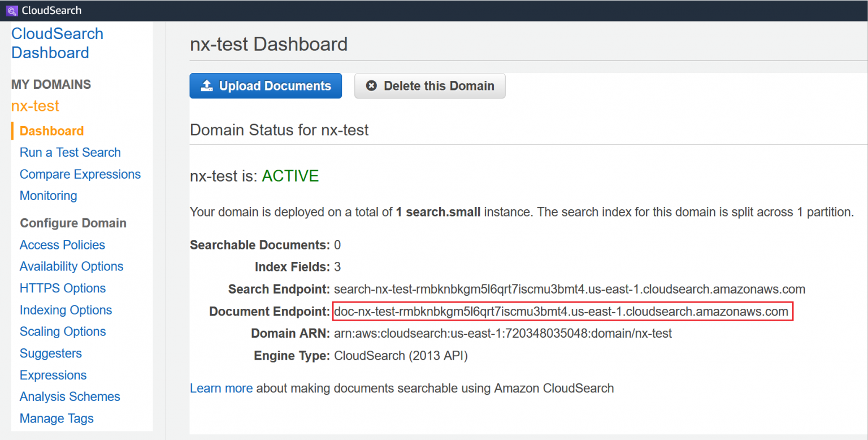This screenshot has height=440, width=868.
Task: Switch to the Monitoring section
Action: [x=48, y=196]
